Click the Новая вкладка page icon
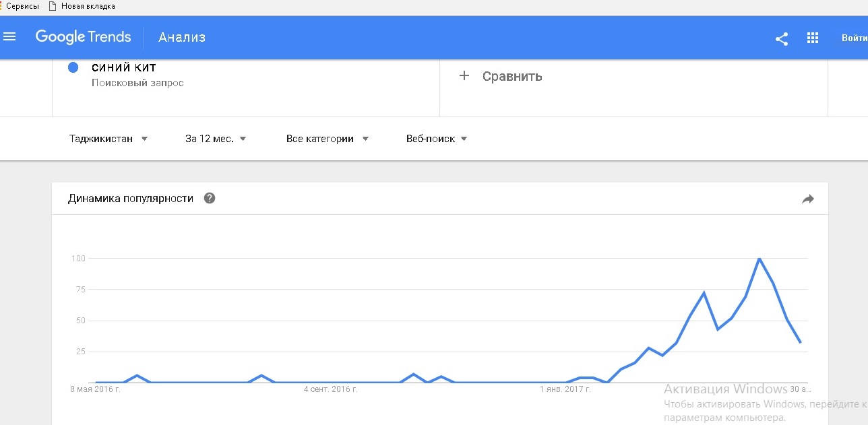The height and width of the screenshot is (425, 868). click(53, 6)
